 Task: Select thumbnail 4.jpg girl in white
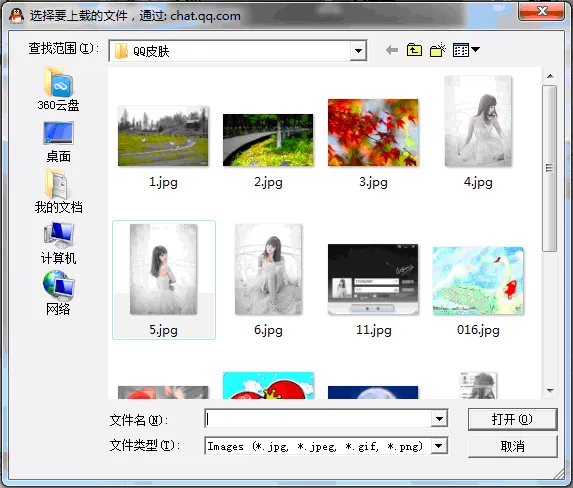click(x=478, y=121)
